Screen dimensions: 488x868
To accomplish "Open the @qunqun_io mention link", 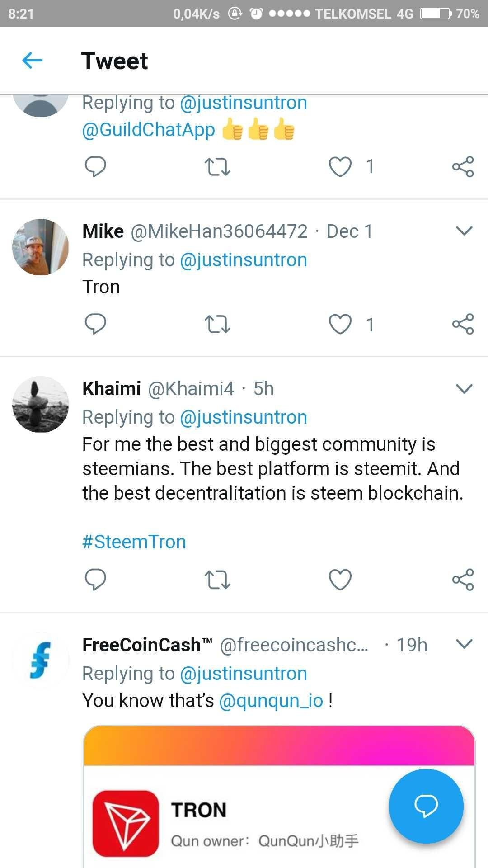I will [271, 701].
